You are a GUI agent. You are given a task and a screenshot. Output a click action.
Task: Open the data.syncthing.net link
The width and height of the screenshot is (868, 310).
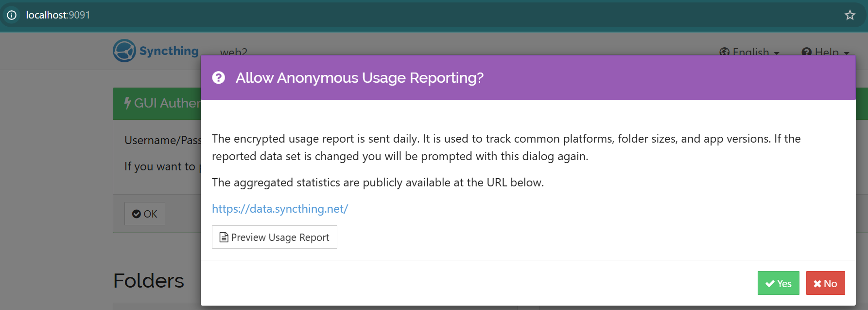tap(280, 209)
